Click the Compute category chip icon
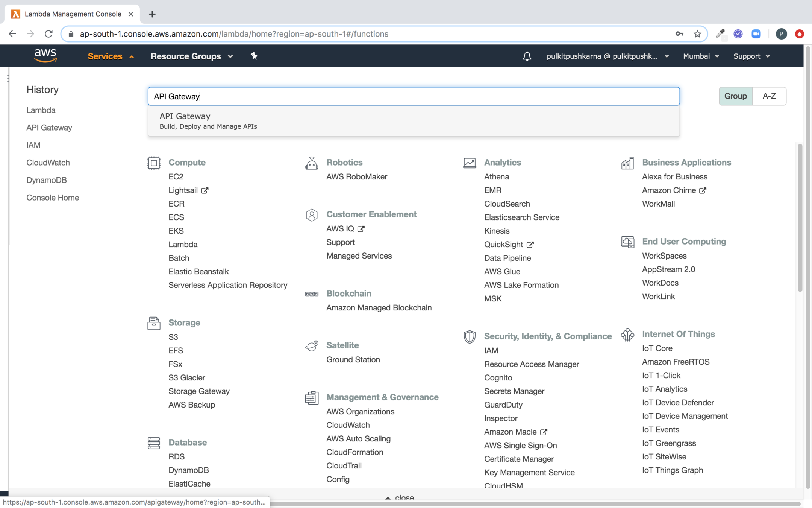 154,163
